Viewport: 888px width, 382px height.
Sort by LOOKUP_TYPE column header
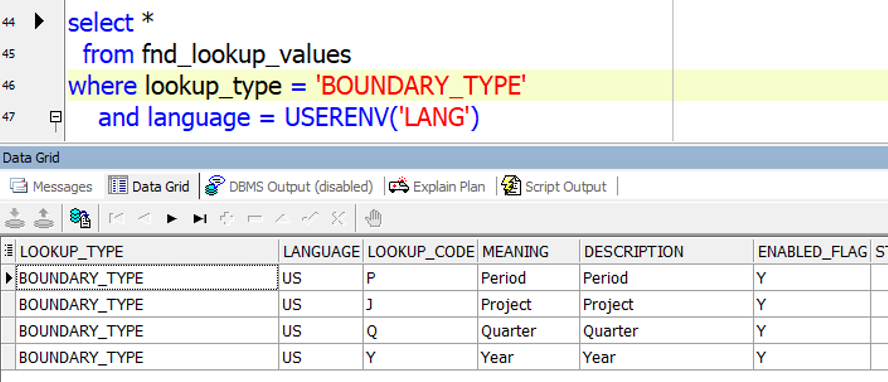pos(147,251)
